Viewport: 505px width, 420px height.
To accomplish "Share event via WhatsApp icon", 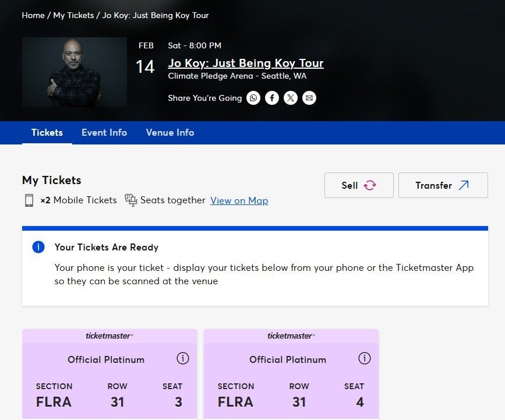I will click(x=253, y=98).
